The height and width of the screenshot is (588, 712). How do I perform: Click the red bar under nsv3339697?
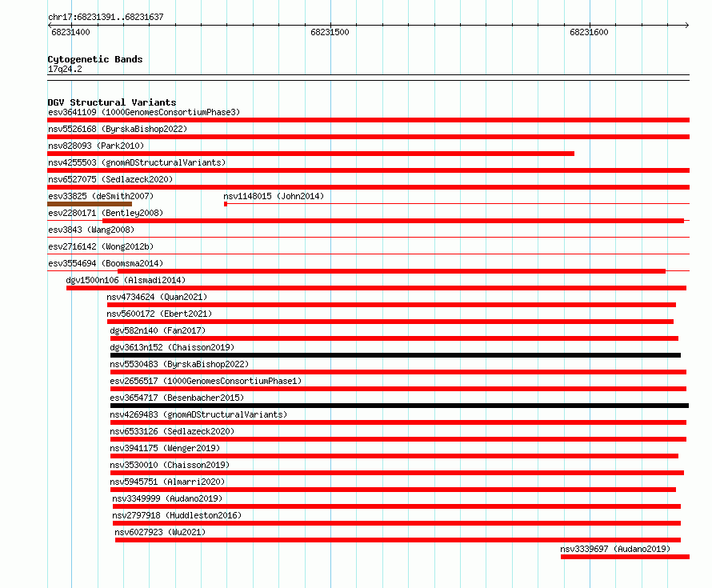(x=626, y=557)
